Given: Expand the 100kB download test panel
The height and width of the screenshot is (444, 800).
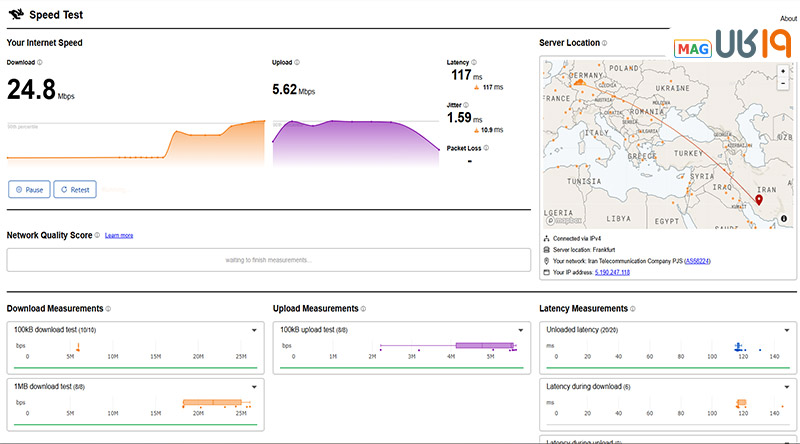Looking at the screenshot, I should 254,330.
